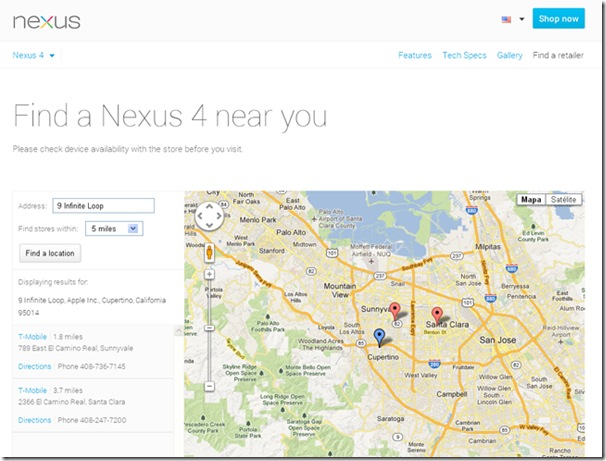Zoom in with the map plus button

click(209, 274)
